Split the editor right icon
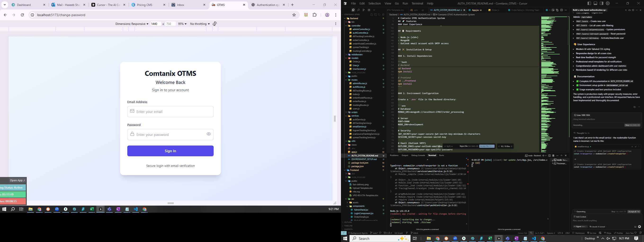This screenshot has height=242, width=644. point(562,10)
